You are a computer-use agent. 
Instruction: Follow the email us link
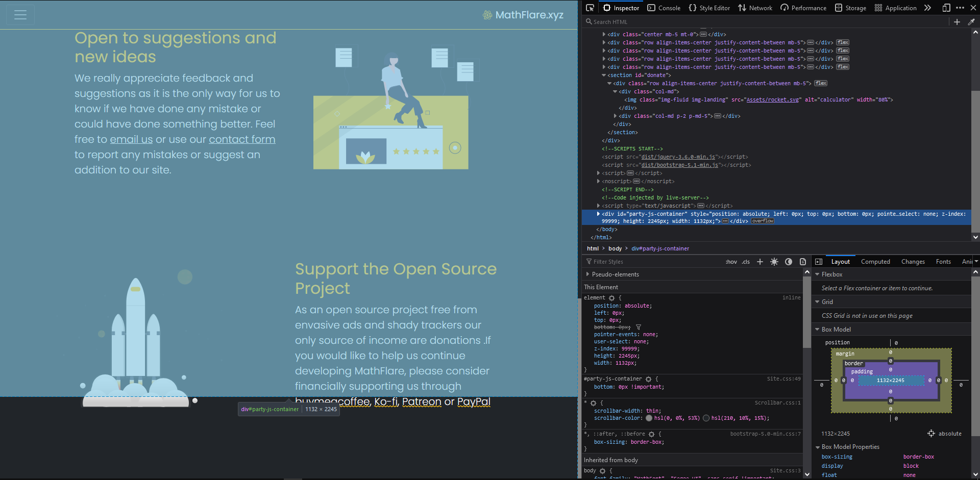131,139
